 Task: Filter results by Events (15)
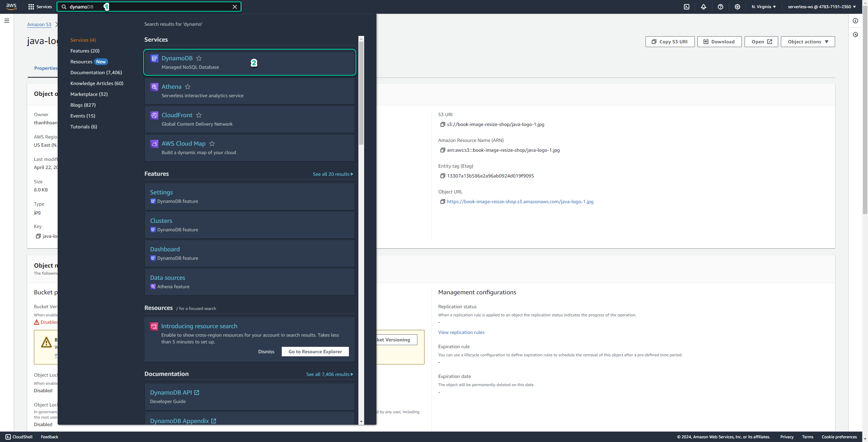pos(83,116)
